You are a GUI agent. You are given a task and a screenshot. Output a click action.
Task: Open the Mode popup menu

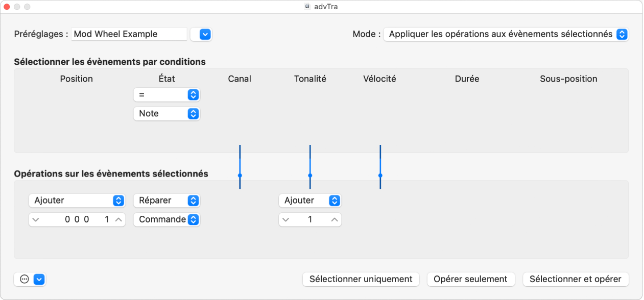point(506,34)
